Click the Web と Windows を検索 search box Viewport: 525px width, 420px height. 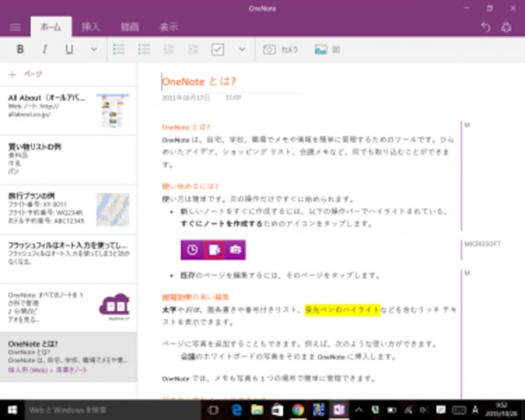pos(113,410)
